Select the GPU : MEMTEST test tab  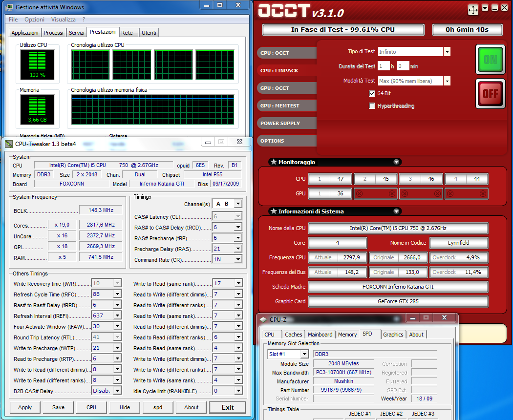pos(287,106)
